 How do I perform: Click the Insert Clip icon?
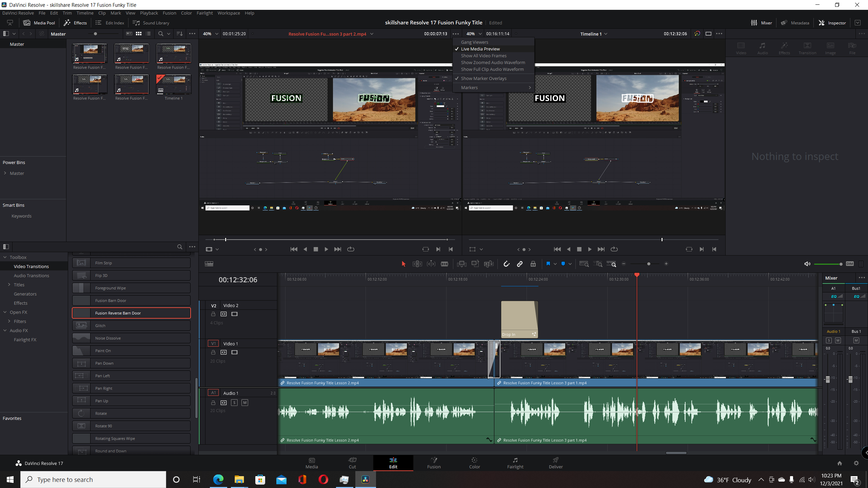[x=461, y=264]
